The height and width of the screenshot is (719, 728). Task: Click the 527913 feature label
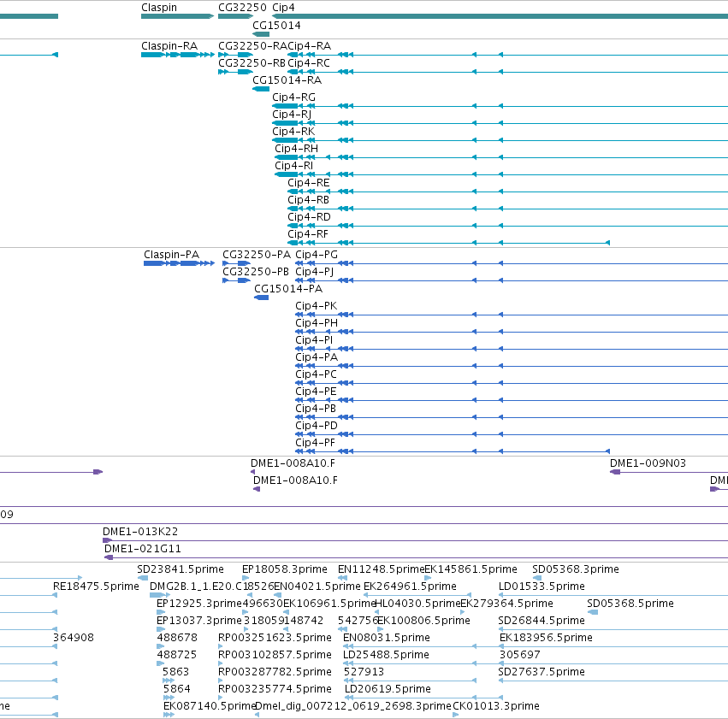coord(364,672)
